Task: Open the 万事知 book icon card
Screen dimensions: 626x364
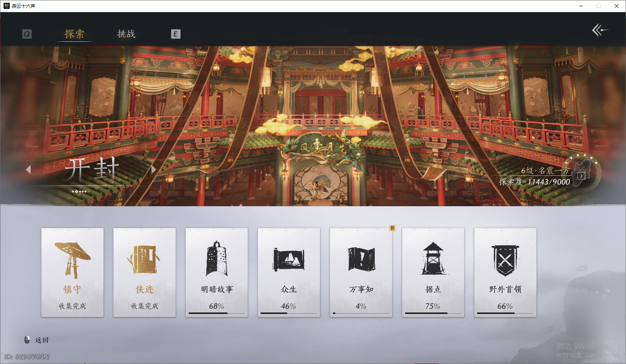Action: [x=361, y=272]
